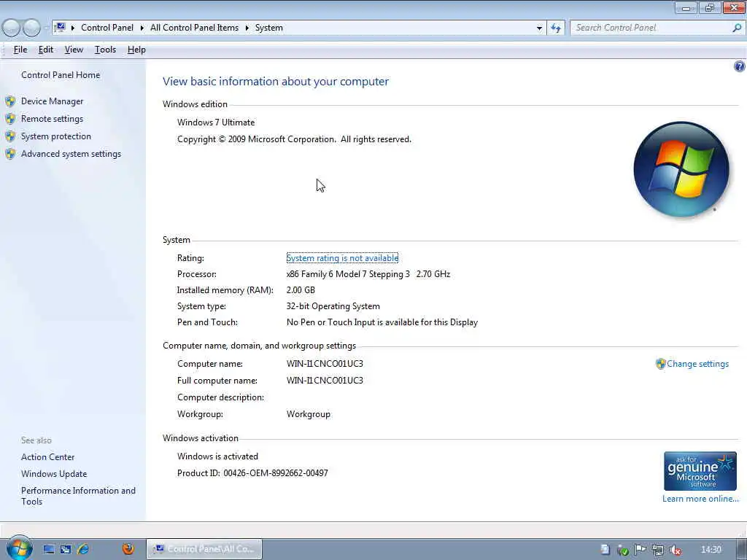Click the x86 Family 6 processor text

(x=368, y=274)
